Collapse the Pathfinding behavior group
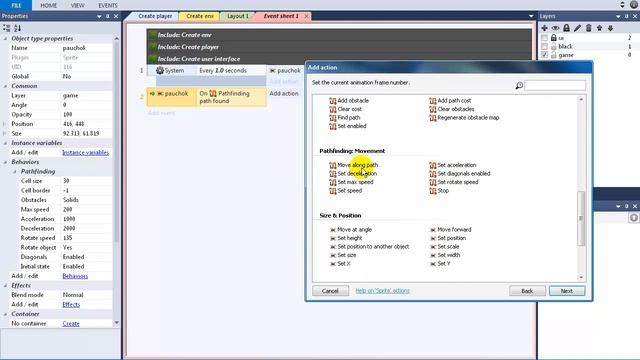The image size is (640, 360). point(15,171)
